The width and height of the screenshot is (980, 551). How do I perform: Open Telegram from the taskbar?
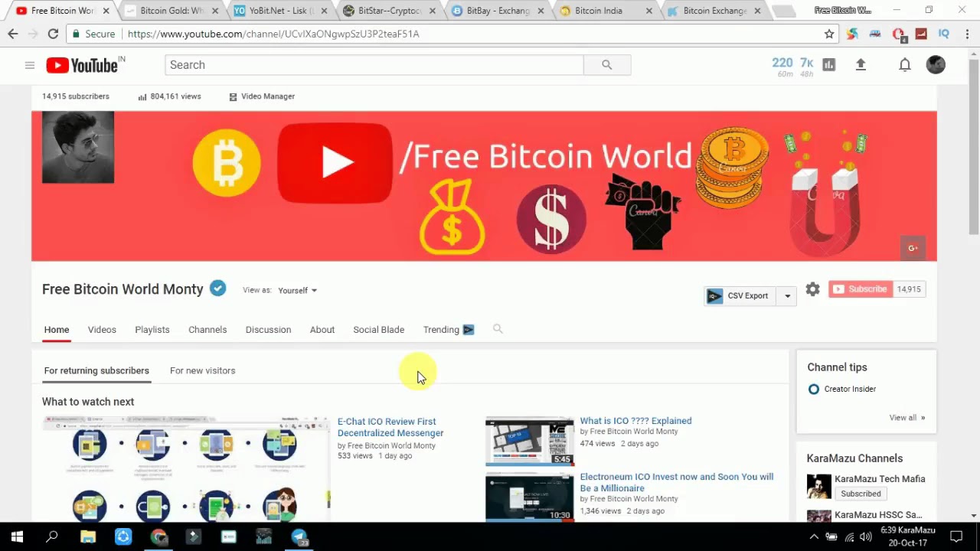coord(299,536)
